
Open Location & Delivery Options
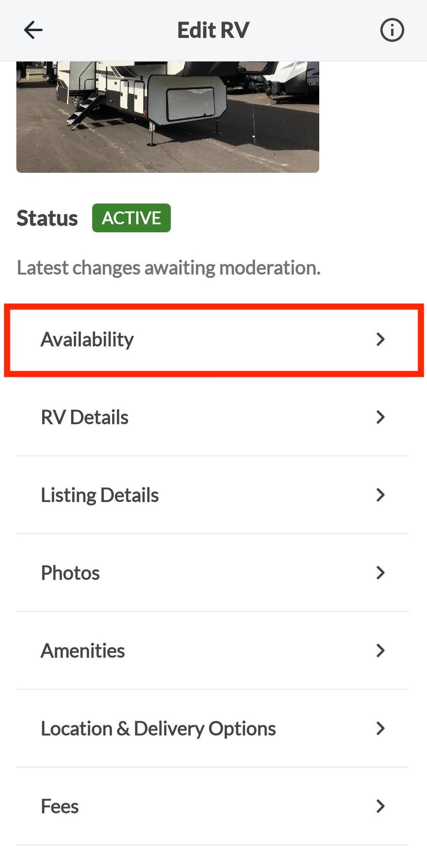pyautogui.click(x=158, y=729)
